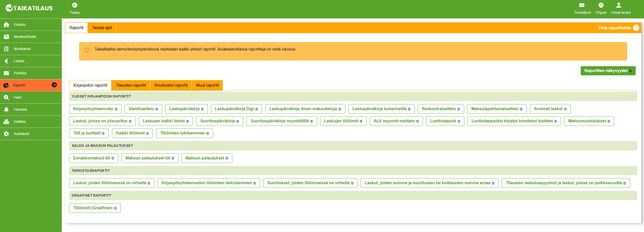Select the Tilausten raportit tab
The width and height of the screenshot is (644, 232).
[131, 85]
